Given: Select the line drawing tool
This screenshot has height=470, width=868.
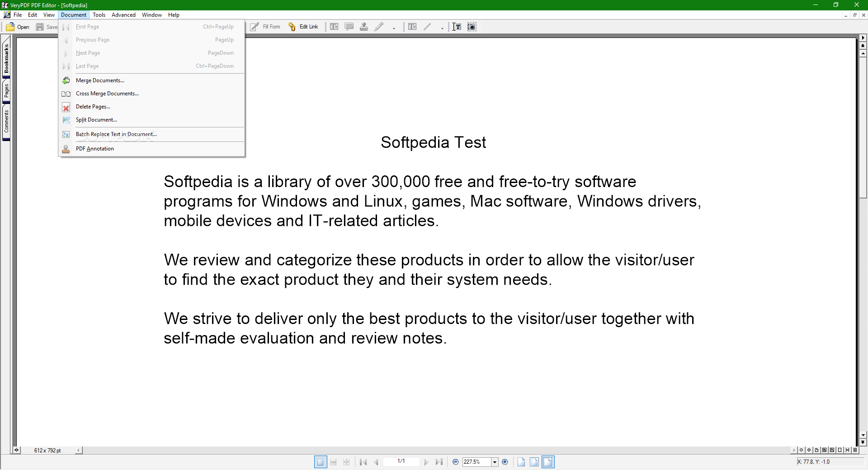Looking at the screenshot, I should click(427, 27).
